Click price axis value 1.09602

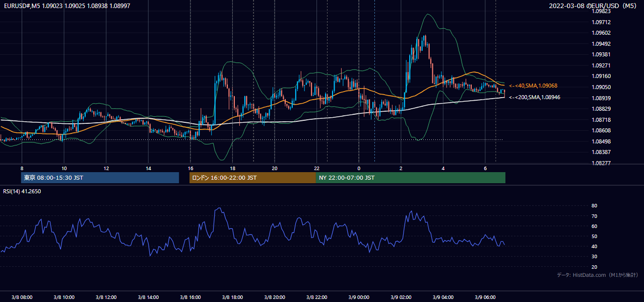coord(600,33)
